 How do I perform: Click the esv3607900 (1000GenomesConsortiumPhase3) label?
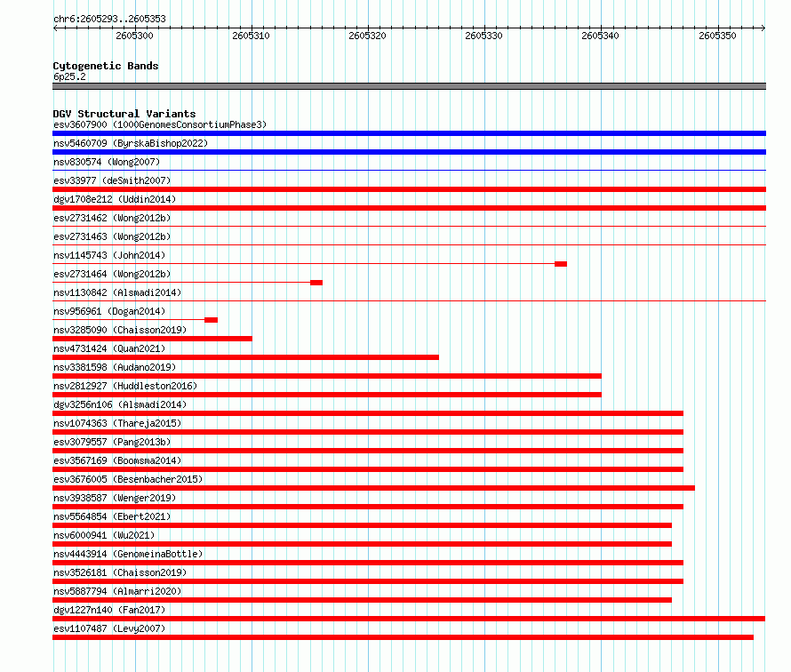coord(160,124)
